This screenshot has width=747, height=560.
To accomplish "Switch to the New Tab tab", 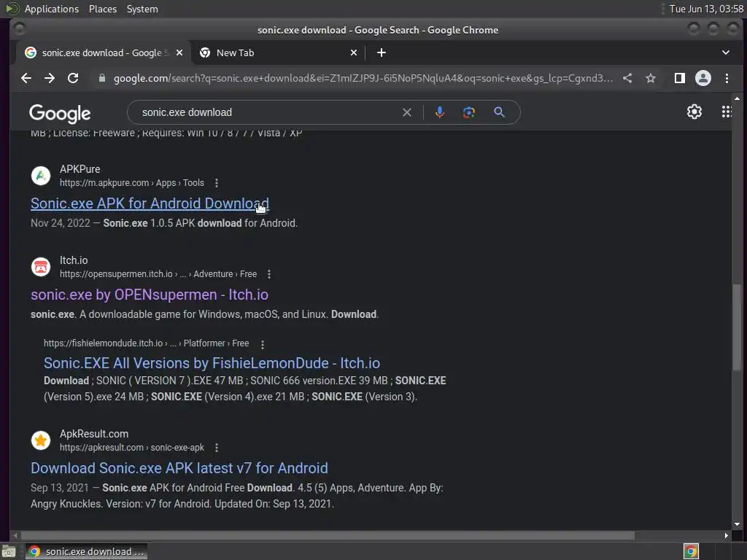I will pos(279,52).
